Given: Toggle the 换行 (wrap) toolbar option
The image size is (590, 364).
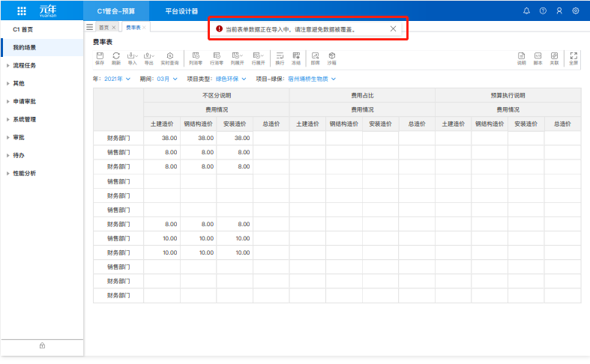Looking at the screenshot, I should pos(280,58).
